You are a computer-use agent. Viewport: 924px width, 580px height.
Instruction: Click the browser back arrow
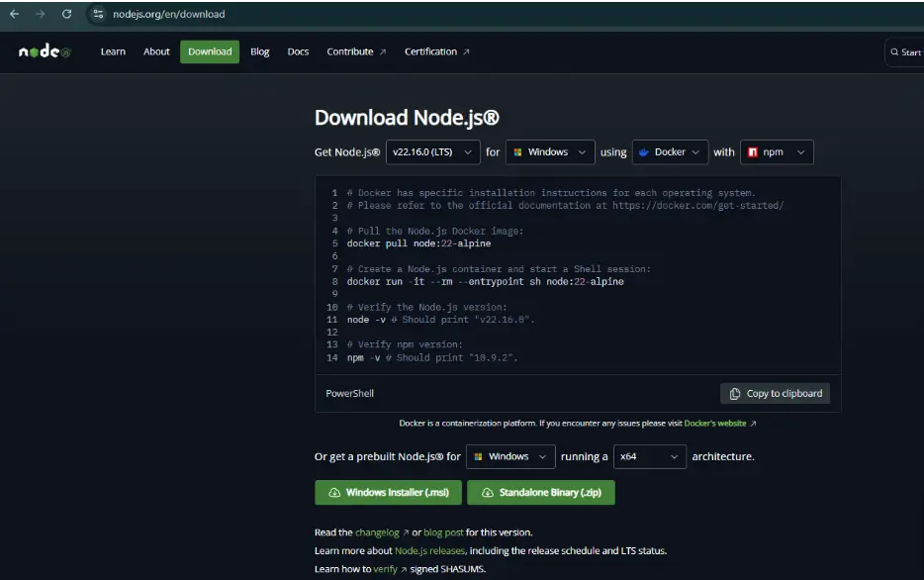click(14, 14)
